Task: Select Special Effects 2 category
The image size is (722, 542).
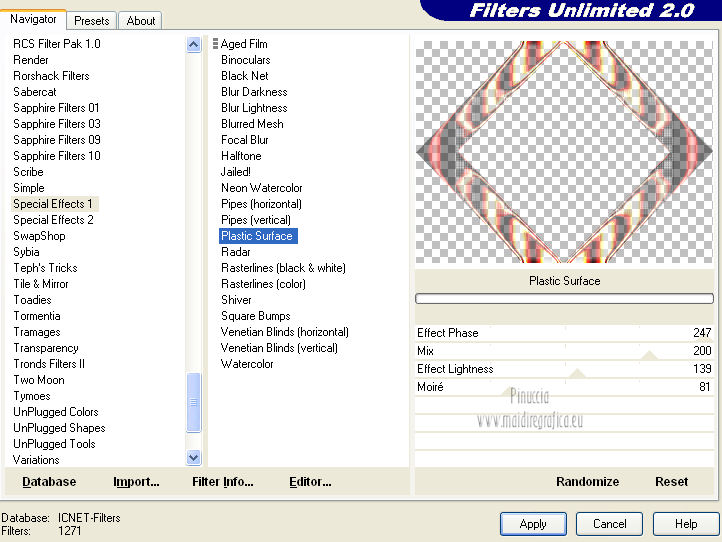Action: pyautogui.click(x=53, y=220)
